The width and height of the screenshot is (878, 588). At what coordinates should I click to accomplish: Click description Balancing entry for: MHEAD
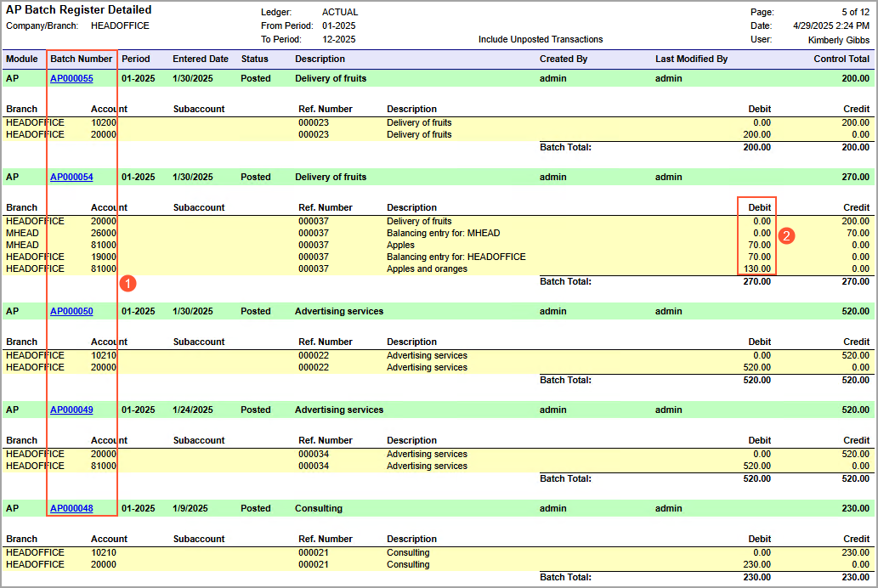point(444,233)
